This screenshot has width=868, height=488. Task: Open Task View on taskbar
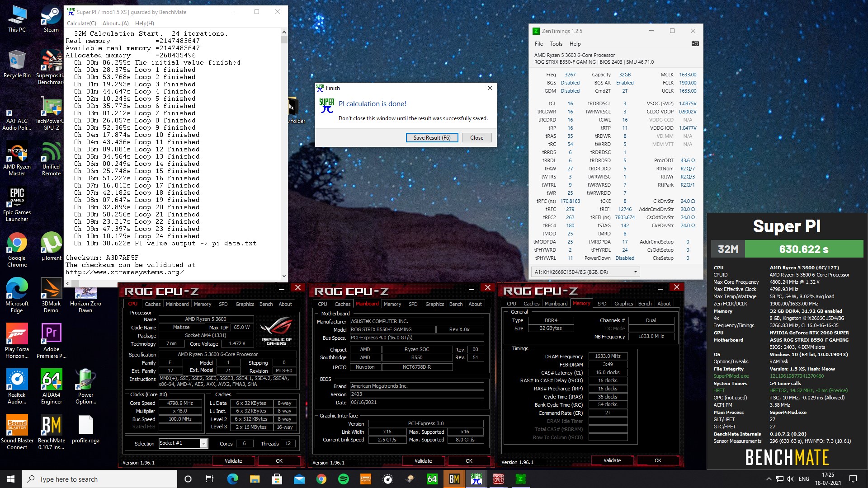click(x=209, y=479)
